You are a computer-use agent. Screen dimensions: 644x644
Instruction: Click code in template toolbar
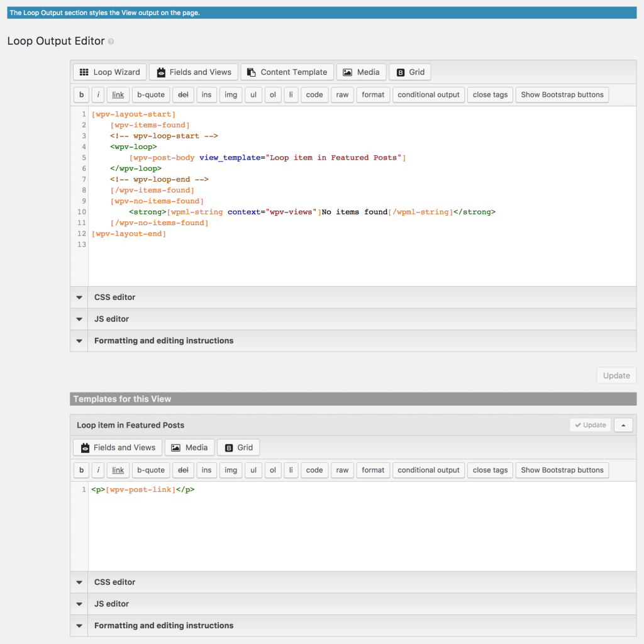[314, 470]
